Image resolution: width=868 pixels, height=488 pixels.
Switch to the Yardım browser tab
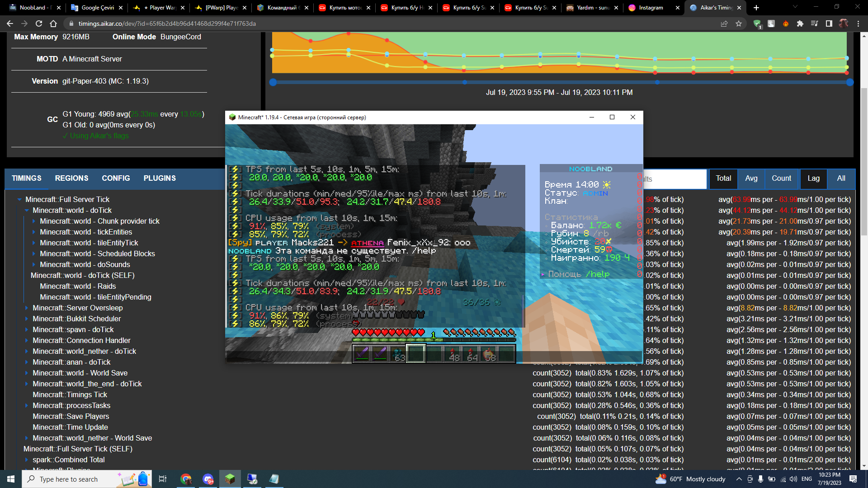[x=592, y=8]
